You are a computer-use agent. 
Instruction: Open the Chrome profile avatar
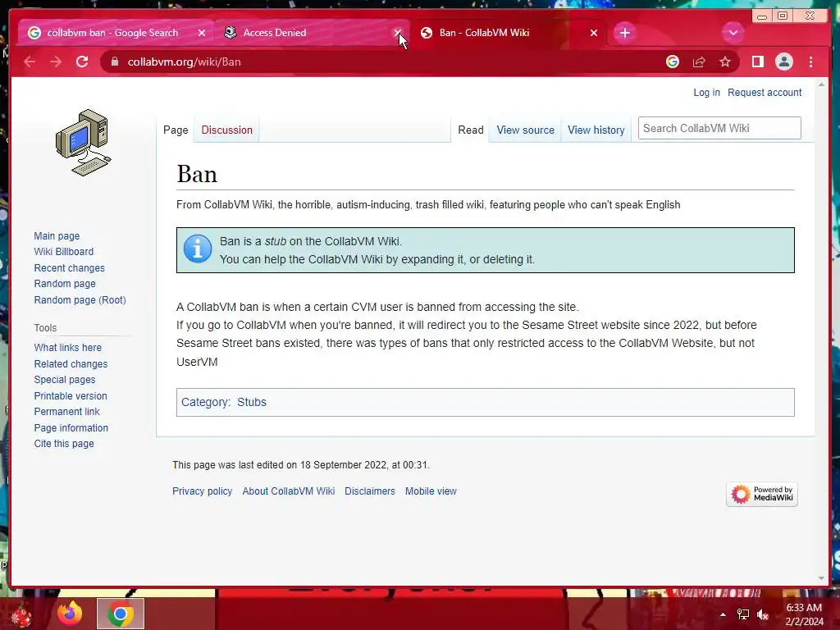click(783, 62)
